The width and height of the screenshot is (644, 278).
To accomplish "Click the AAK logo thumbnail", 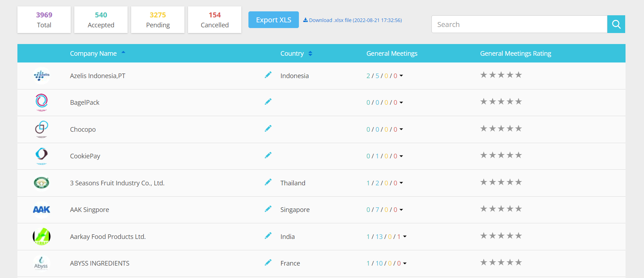I will (x=42, y=209).
